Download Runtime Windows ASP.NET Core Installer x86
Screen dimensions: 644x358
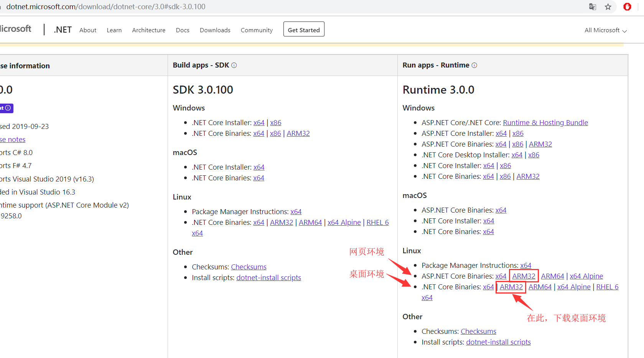pos(518,134)
